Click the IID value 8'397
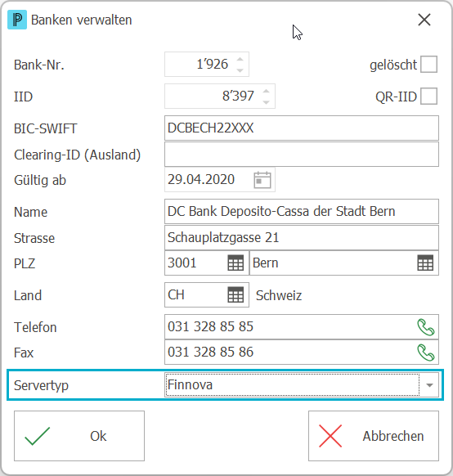453x476 pixels. (x=238, y=96)
